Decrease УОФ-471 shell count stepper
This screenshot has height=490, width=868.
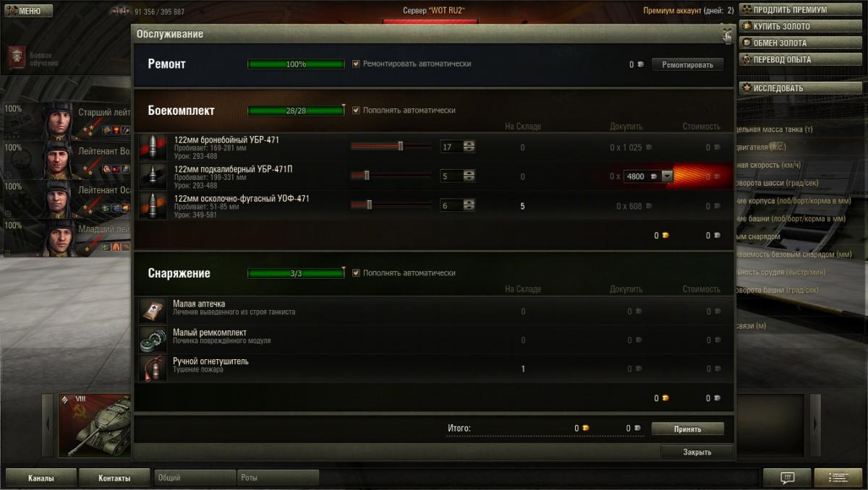pos(469,209)
